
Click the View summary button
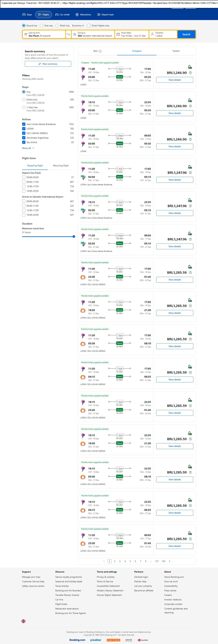[x=48, y=64]
